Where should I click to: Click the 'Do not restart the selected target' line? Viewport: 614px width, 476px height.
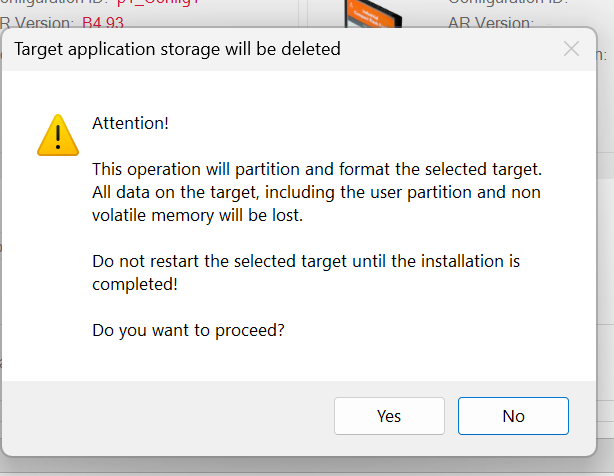pyautogui.click(x=306, y=261)
